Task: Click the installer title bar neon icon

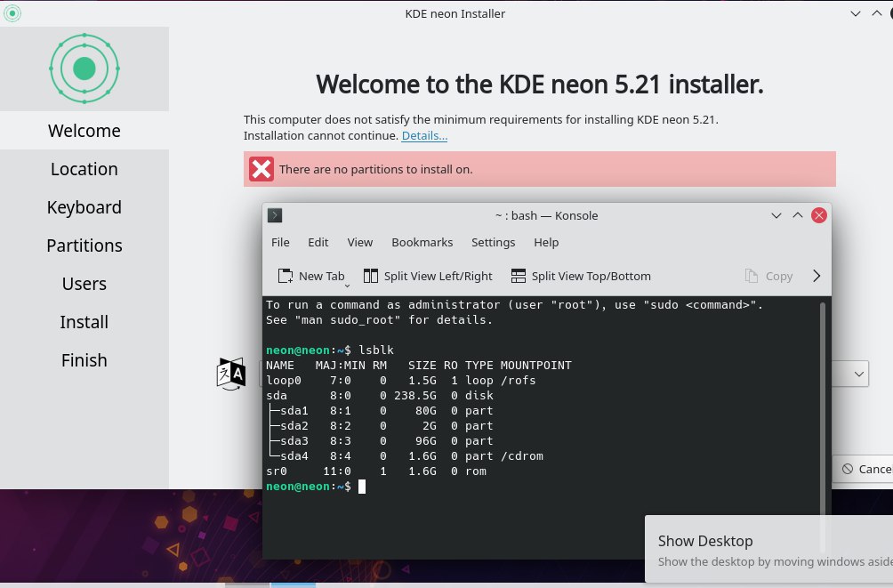Action: (12, 13)
